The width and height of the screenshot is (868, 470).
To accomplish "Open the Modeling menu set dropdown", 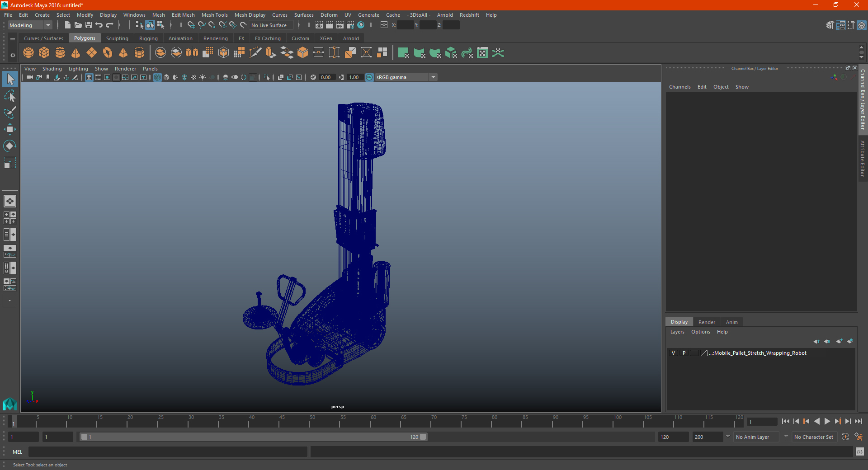I will [30, 25].
